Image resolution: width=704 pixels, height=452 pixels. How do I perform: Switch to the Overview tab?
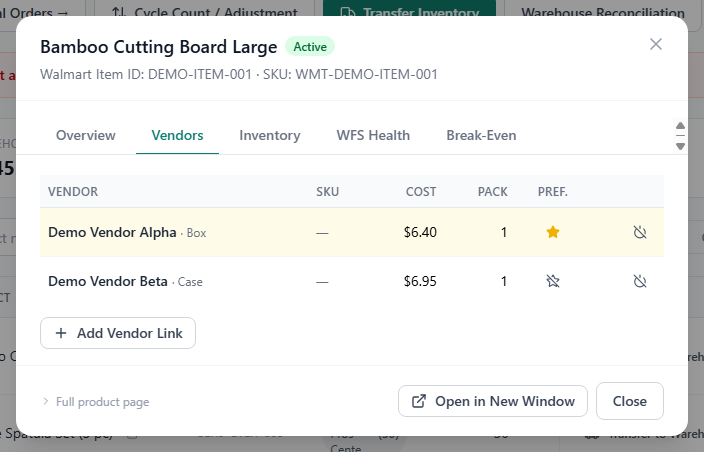86,135
